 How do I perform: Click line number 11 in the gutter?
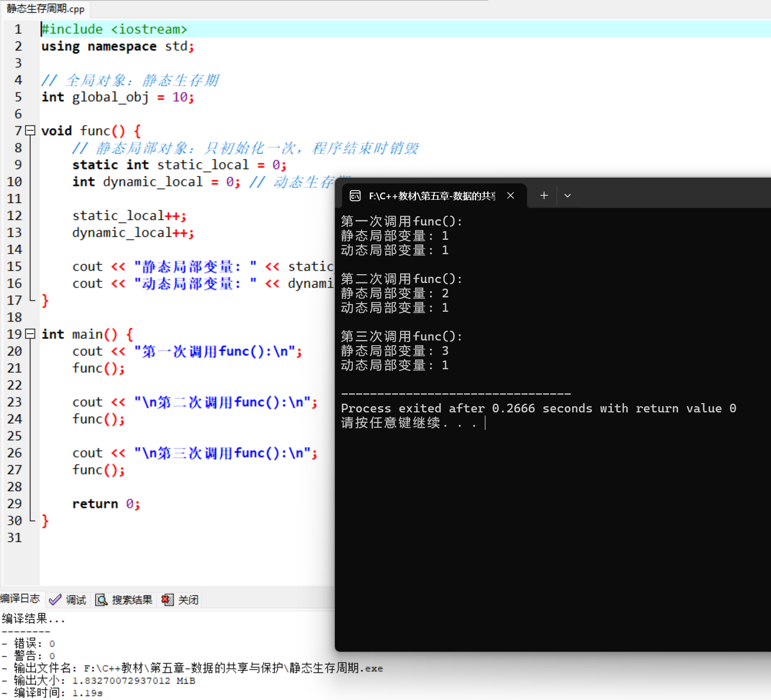click(14, 199)
